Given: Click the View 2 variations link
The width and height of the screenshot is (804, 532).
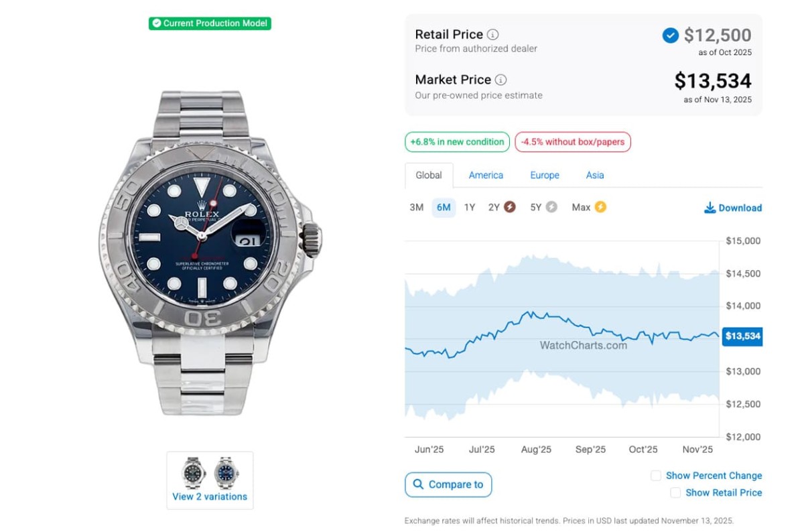Looking at the screenshot, I should [210, 496].
